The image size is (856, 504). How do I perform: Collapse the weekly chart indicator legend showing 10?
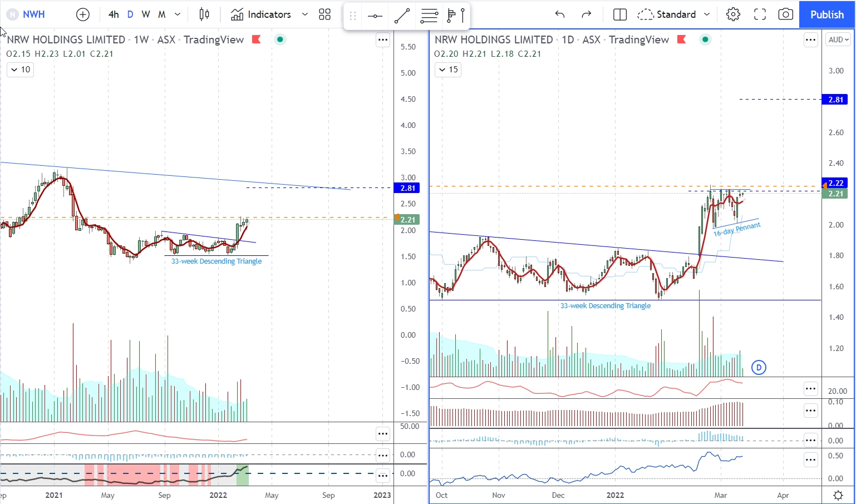pyautogui.click(x=20, y=70)
